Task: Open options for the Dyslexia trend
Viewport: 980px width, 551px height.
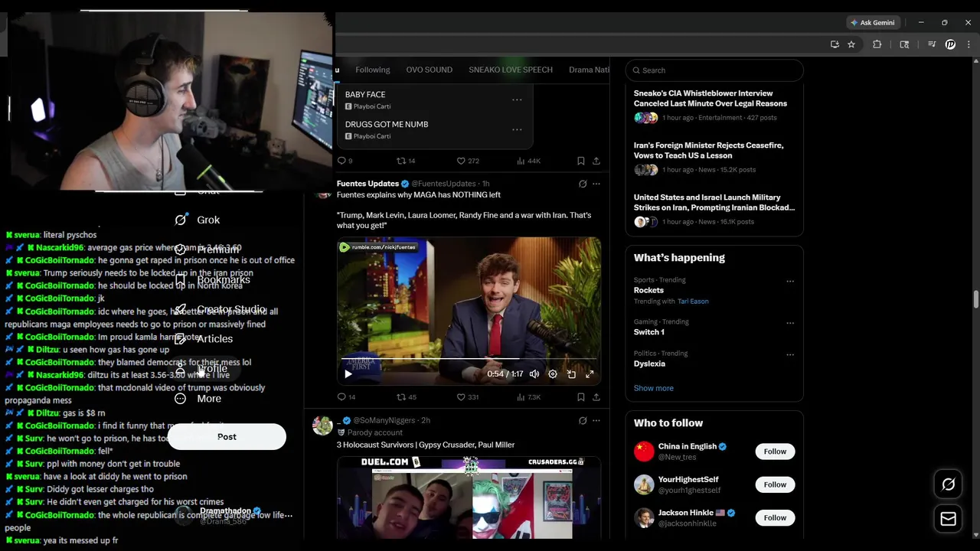Action: pos(790,354)
